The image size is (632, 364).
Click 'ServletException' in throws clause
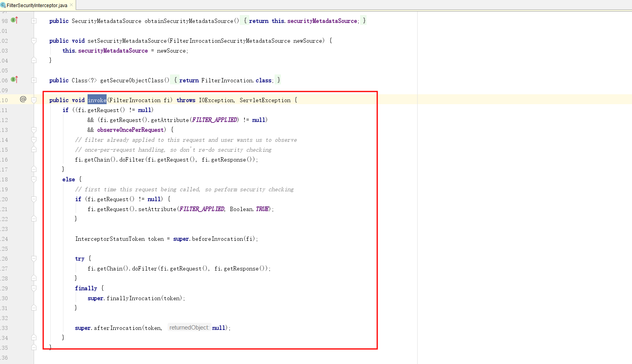[265, 100]
